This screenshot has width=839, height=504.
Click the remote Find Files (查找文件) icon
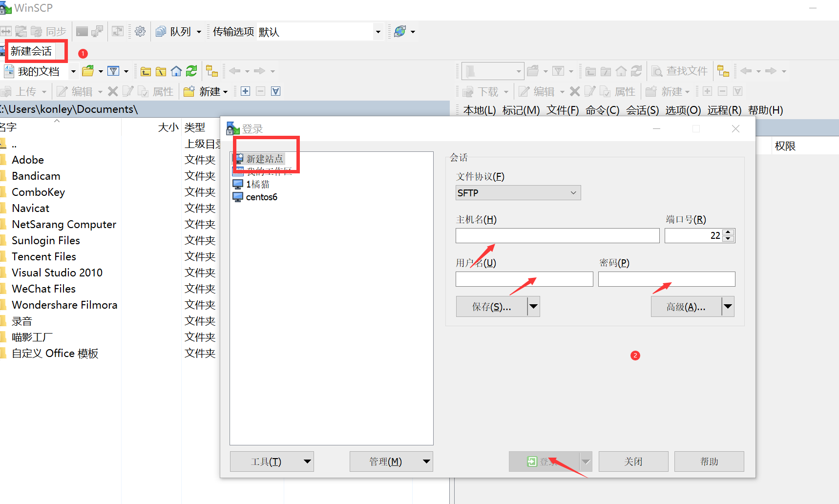(657, 71)
